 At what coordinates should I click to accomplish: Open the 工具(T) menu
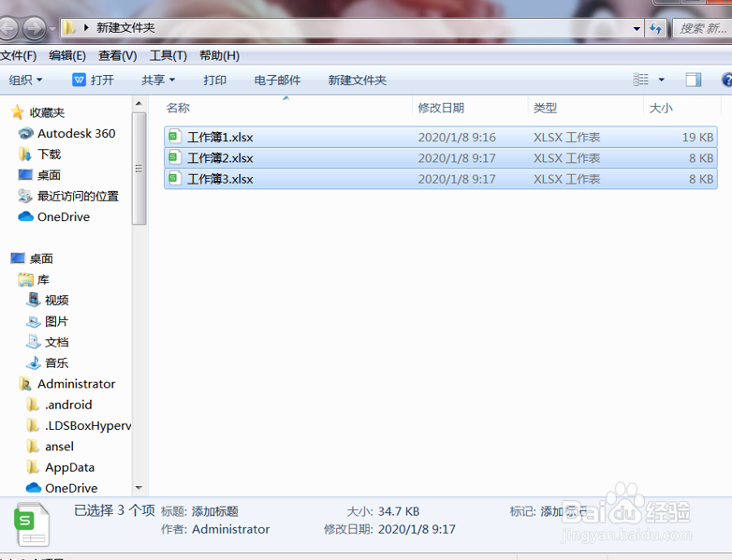pos(168,55)
